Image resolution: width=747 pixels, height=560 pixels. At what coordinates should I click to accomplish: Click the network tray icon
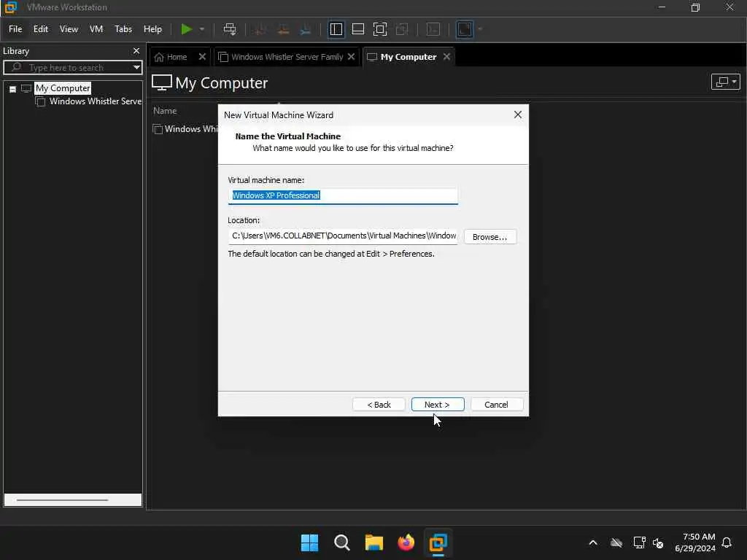click(639, 542)
